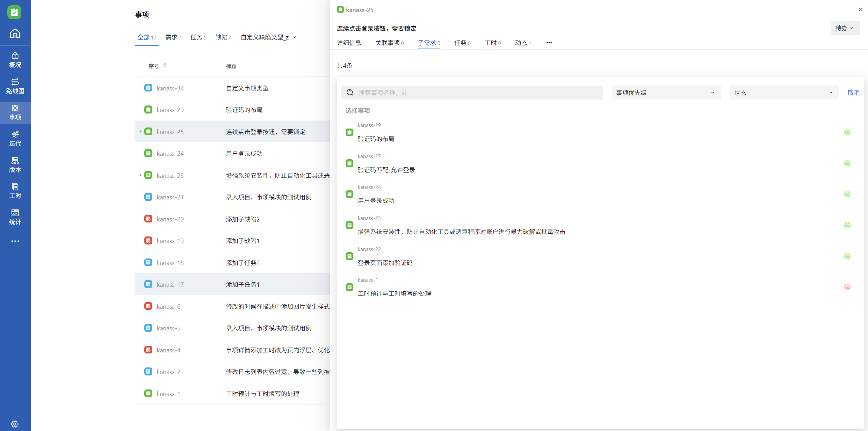Expand the kanass-25 row tree arrow

click(140, 132)
